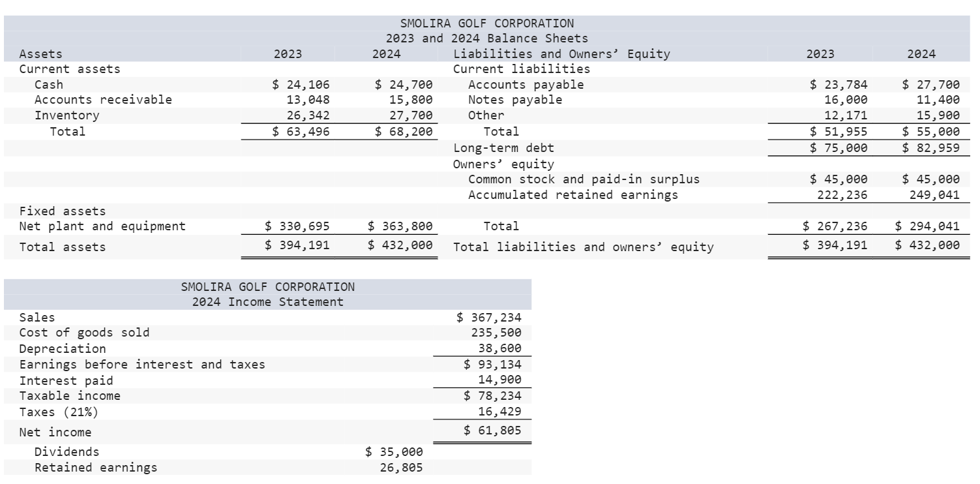980x484 pixels.
Task: Select accumulated retained earnings value "222,236"
Action: [x=842, y=194]
